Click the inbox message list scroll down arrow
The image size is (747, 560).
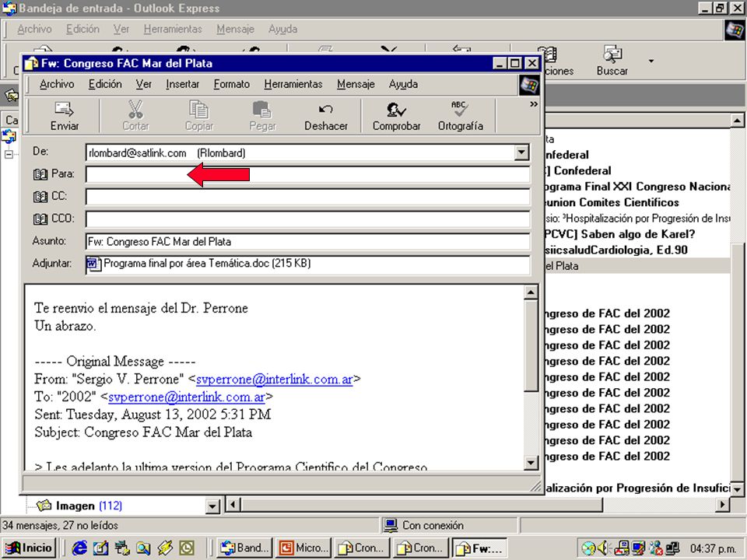pos(738,488)
